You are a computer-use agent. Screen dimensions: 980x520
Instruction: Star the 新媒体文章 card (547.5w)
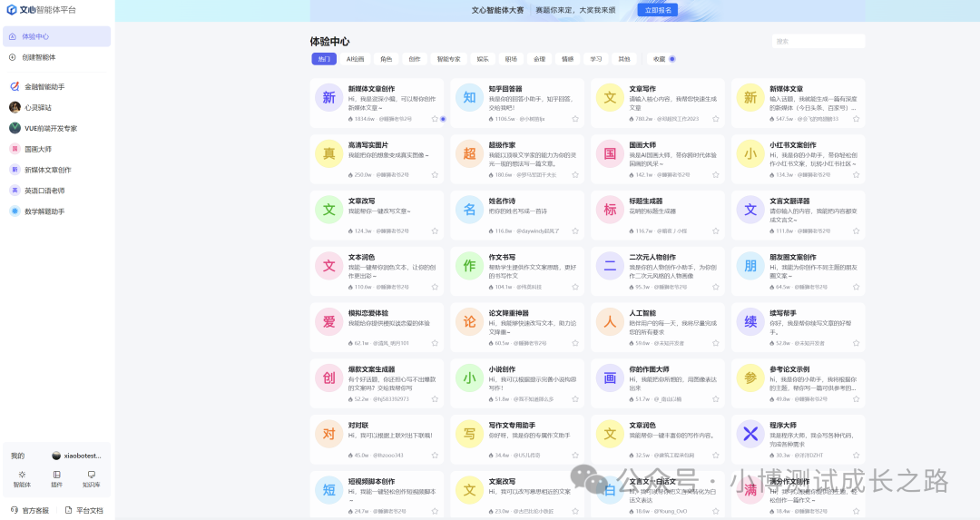tap(857, 119)
